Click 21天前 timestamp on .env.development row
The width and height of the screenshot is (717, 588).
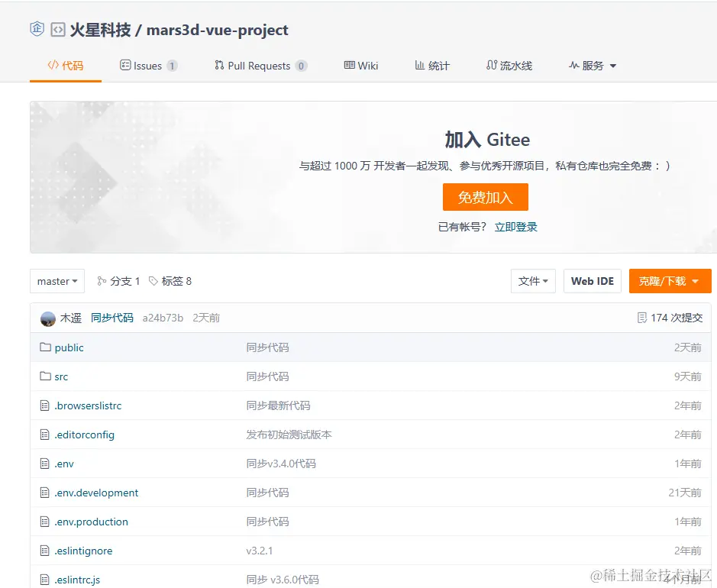pos(685,493)
